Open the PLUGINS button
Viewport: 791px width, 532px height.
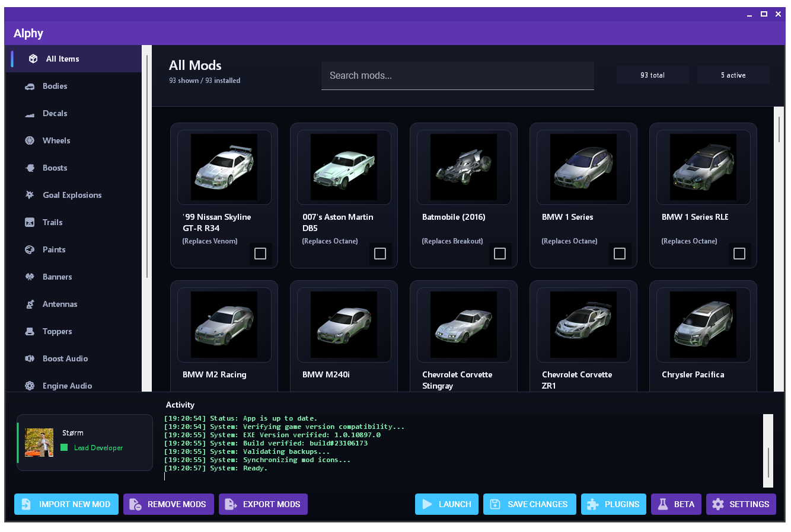tap(614, 504)
